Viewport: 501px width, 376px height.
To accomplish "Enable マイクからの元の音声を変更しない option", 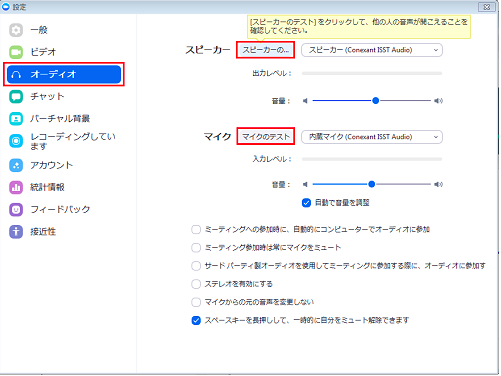I will click(196, 302).
